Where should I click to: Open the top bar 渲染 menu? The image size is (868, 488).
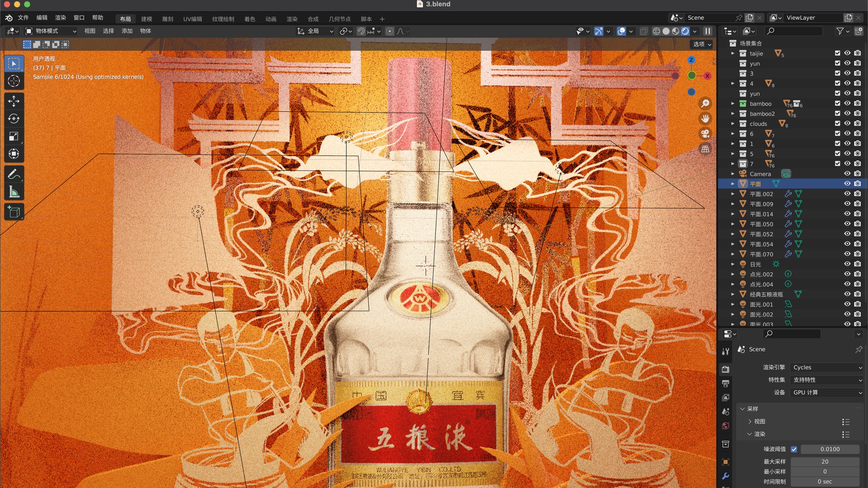click(61, 18)
